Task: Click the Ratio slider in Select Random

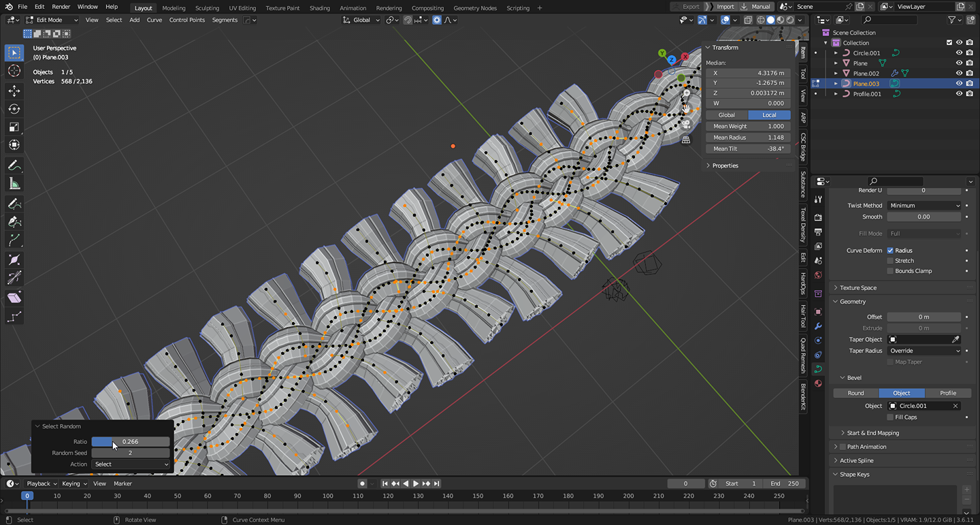Action: (131, 442)
